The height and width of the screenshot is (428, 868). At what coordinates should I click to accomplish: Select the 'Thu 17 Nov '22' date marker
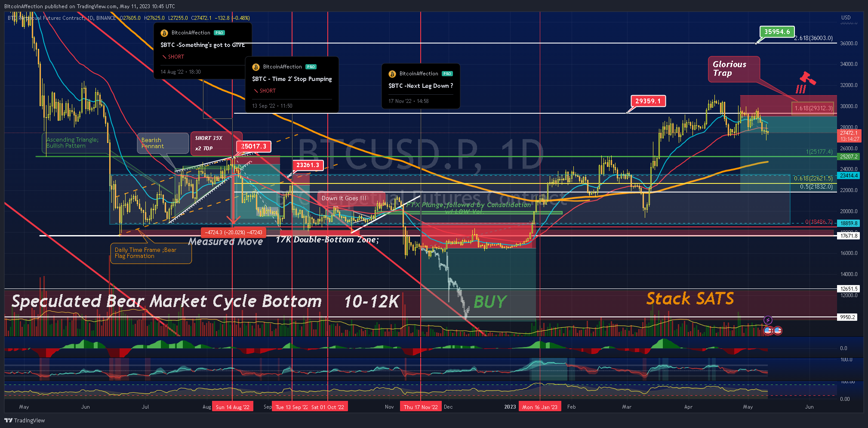pyautogui.click(x=421, y=407)
